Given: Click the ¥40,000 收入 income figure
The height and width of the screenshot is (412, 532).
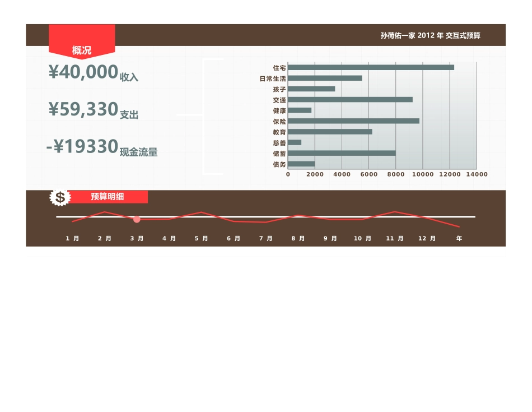Looking at the screenshot, I should point(94,73).
